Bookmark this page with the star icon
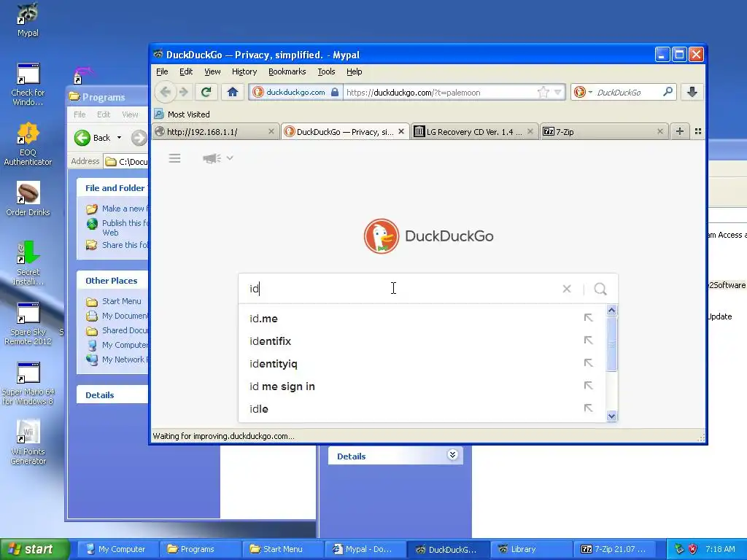This screenshot has width=747, height=560. coord(543,93)
